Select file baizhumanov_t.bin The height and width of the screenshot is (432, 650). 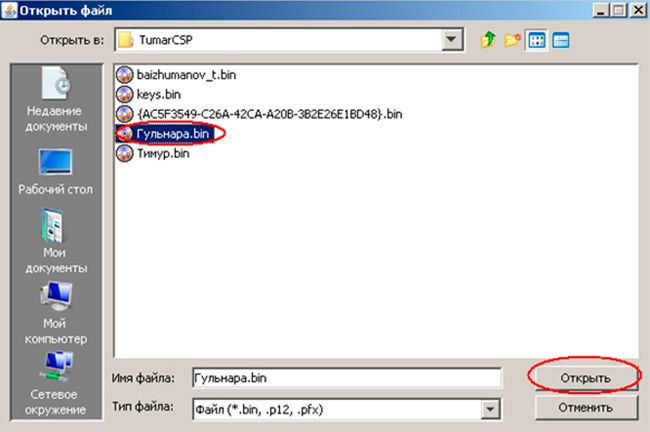coord(176,75)
